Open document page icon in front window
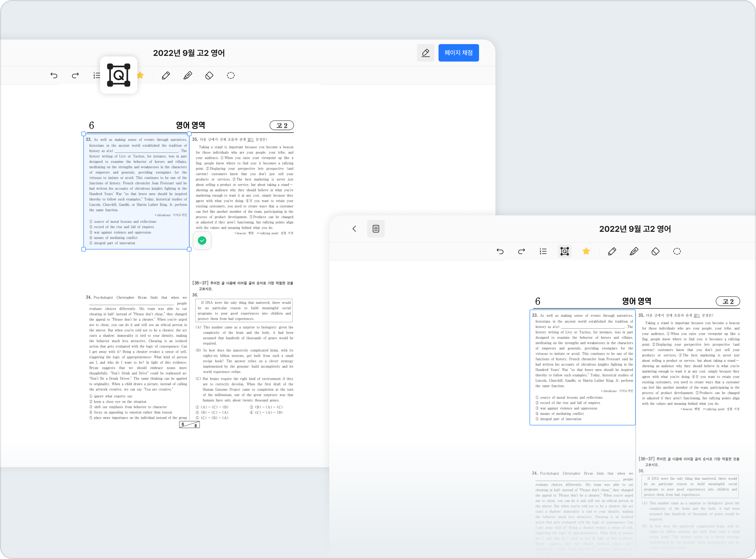Screen dimensions: 756x559 (x=376, y=229)
